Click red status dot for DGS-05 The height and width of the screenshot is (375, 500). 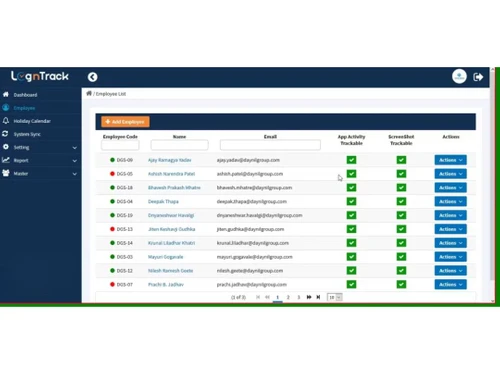tap(112, 174)
